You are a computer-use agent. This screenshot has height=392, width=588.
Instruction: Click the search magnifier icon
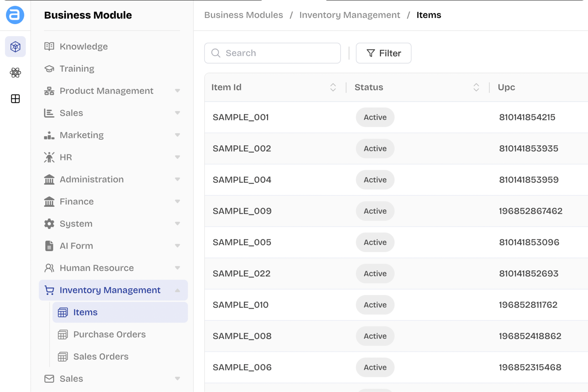pyautogui.click(x=216, y=53)
